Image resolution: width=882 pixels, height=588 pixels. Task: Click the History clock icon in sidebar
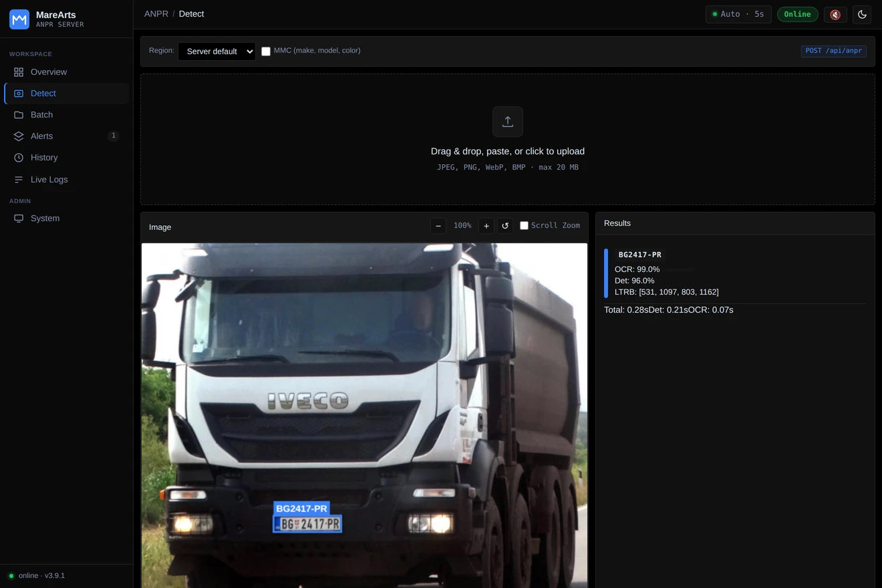click(x=19, y=158)
